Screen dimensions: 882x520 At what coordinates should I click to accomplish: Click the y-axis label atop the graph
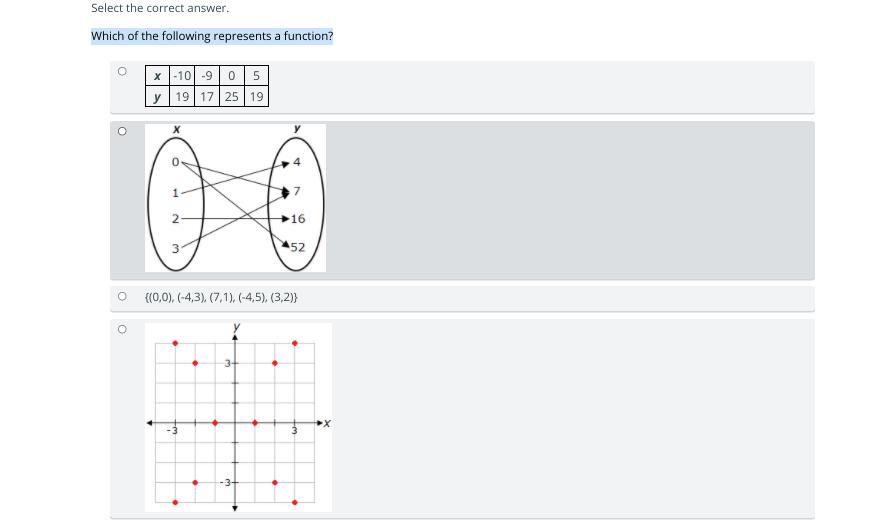[236, 327]
